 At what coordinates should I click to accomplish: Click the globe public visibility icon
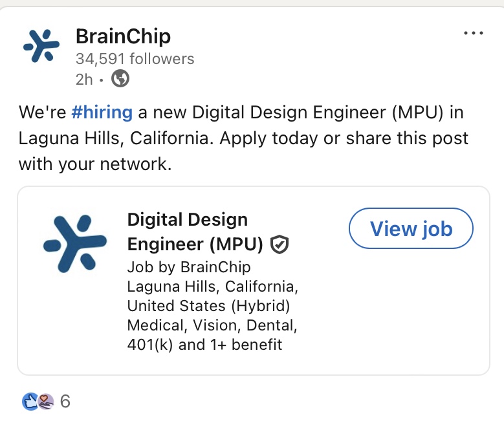(120, 79)
